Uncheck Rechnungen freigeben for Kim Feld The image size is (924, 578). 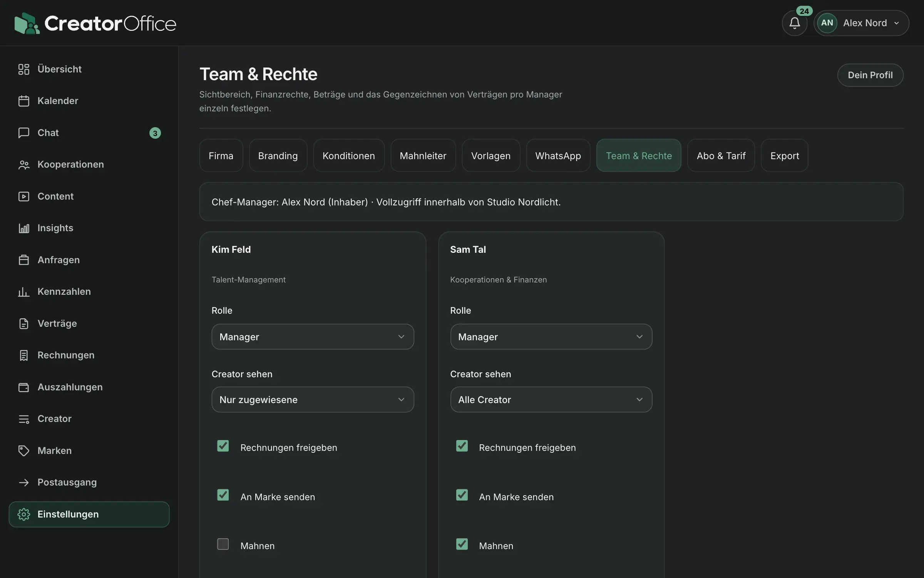[223, 446]
